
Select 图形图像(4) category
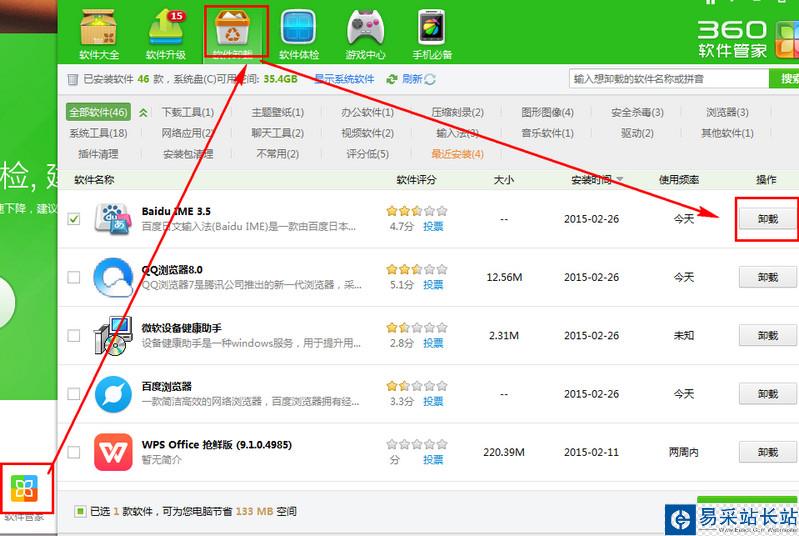tap(547, 112)
